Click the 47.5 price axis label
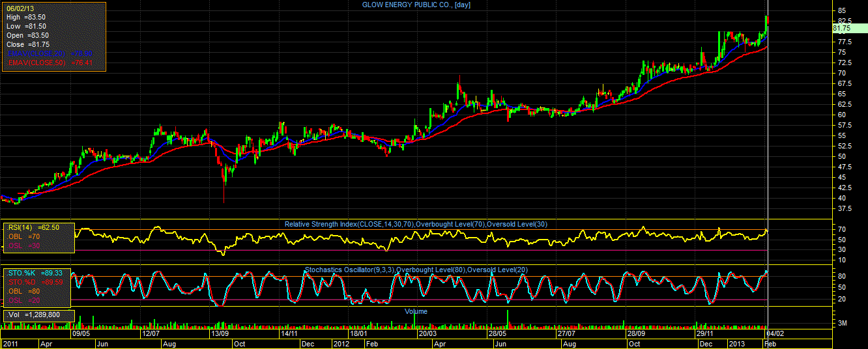868x349 pixels. [x=845, y=167]
